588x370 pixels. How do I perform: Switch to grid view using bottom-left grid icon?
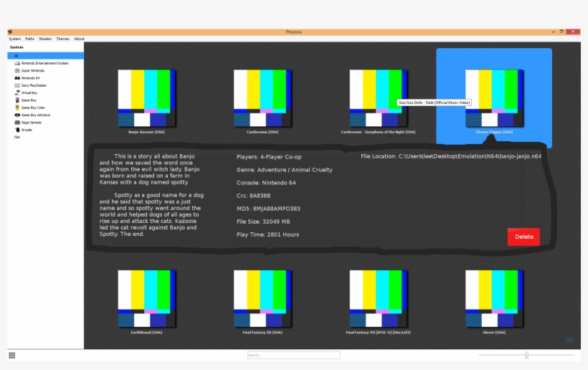click(x=12, y=356)
